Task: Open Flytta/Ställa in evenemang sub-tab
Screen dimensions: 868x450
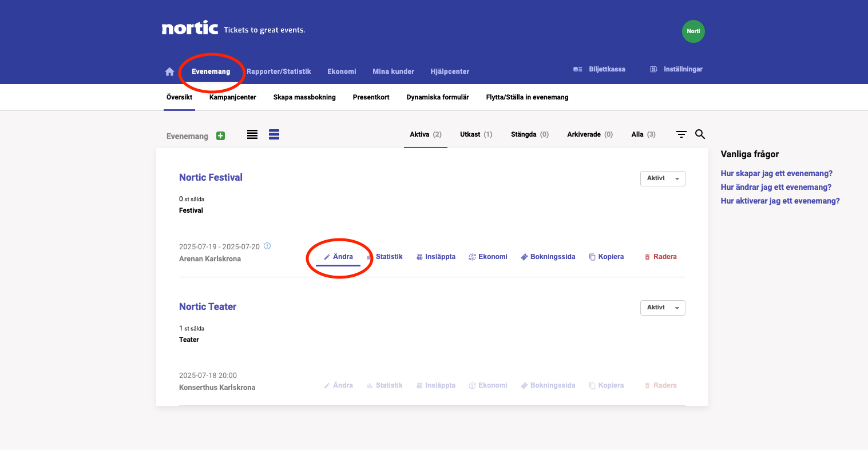Action: 528,97
